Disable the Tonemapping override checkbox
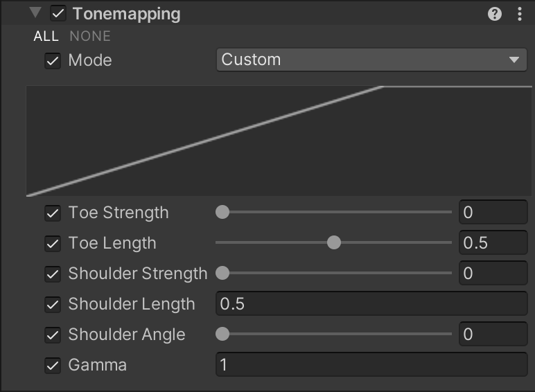The image size is (535, 392). (58, 14)
